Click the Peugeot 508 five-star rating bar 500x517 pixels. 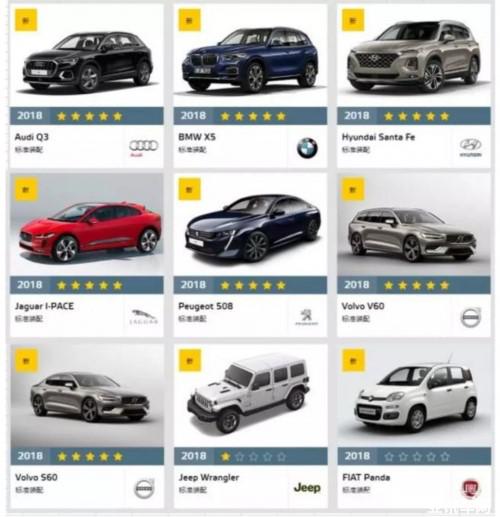click(250, 285)
